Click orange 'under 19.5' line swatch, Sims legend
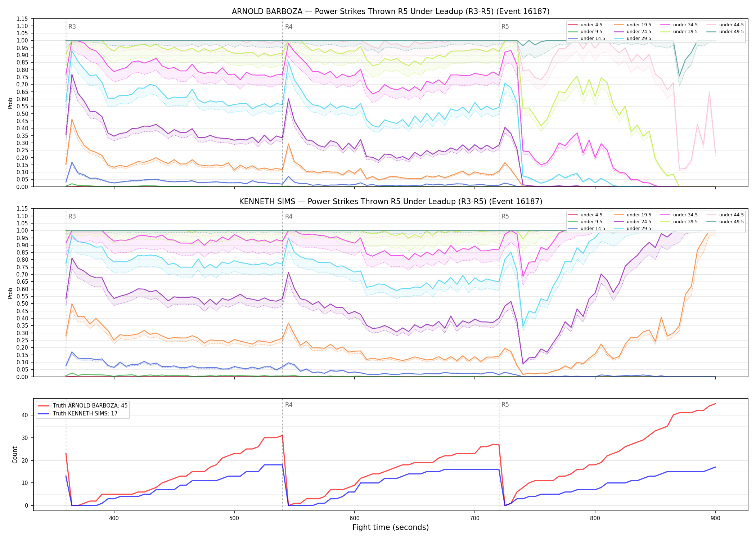Screen dimensions: 756x540 point(619,215)
